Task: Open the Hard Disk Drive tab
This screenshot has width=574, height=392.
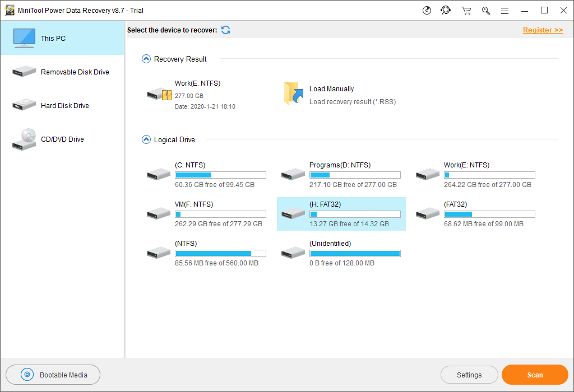Action: (62, 106)
